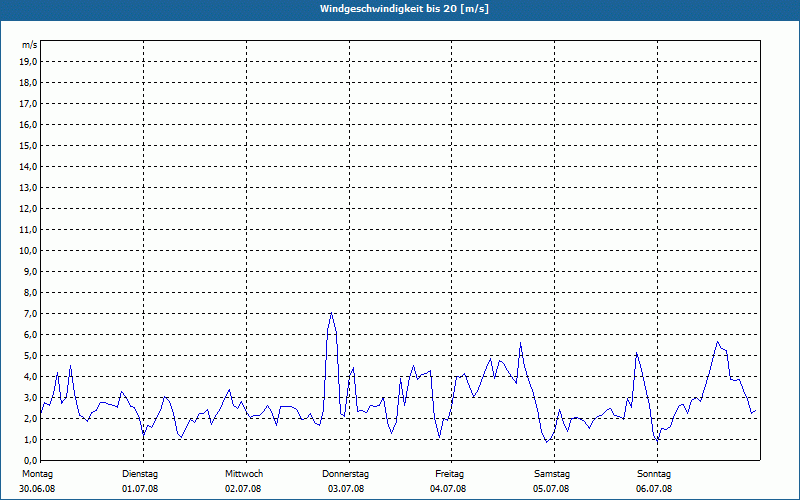800x500 pixels.
Task: Click the 'Freitag' day label
Action: click(x=449, y=474)
